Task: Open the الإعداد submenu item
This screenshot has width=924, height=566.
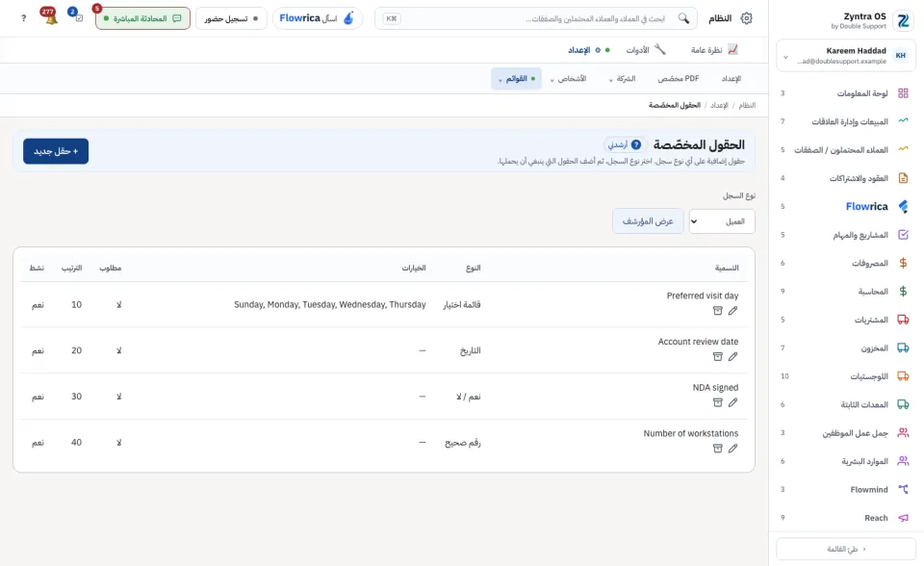Action: tap(731, 78)
